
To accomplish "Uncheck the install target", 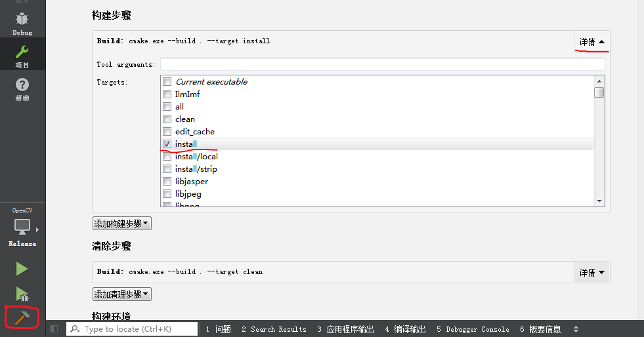I will pos(167,144).
